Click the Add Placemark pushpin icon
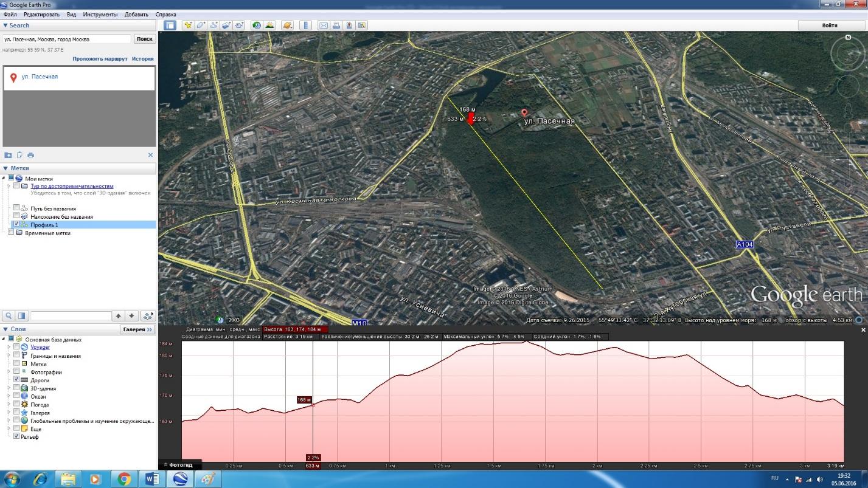 (188, 26)
